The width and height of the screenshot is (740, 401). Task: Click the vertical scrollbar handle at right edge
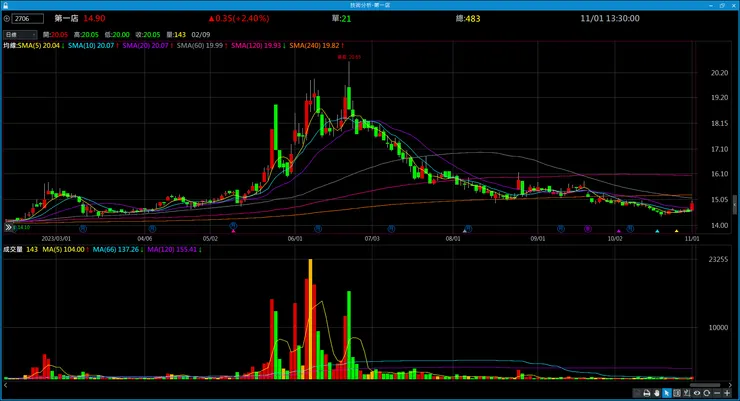(x=734, y=204)
